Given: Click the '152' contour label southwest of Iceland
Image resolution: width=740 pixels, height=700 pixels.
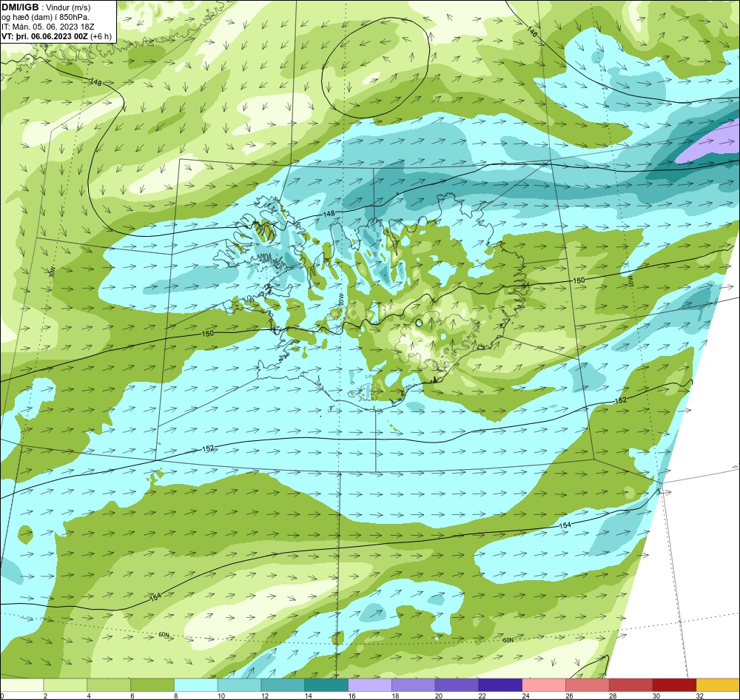Looking at the screenshot, I should pos(208,448).
